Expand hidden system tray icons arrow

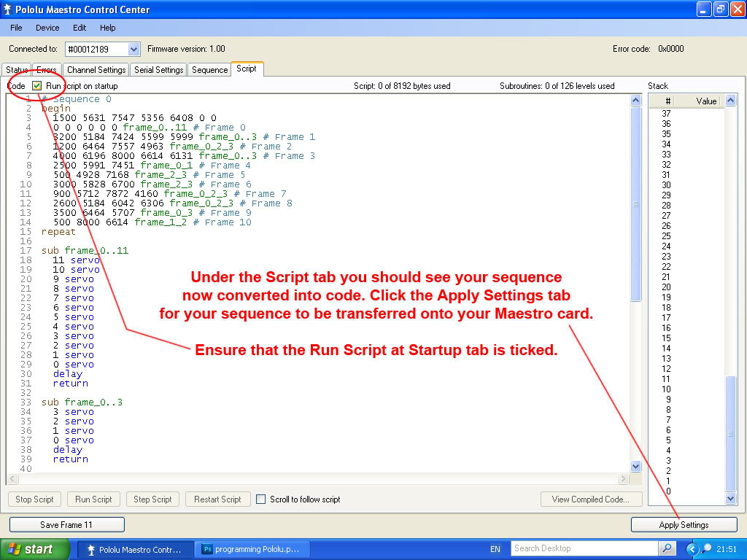[692, 549]
